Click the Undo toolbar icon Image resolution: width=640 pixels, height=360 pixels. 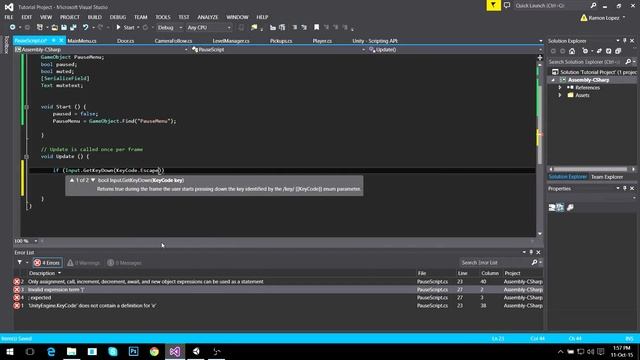tap(85, 27)
